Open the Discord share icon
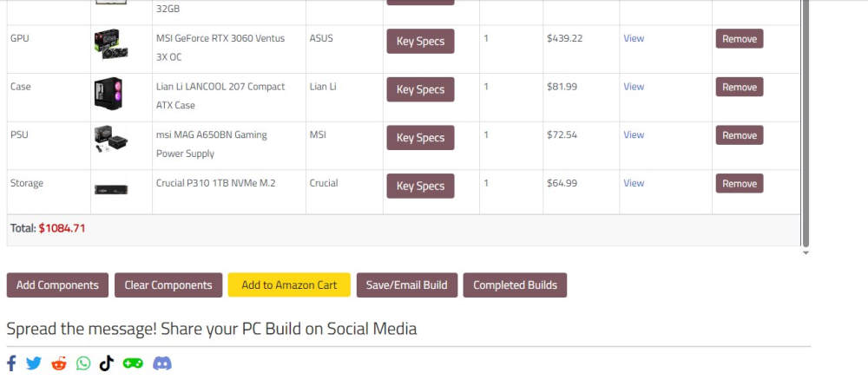The image size is (868, 386). 162,363
